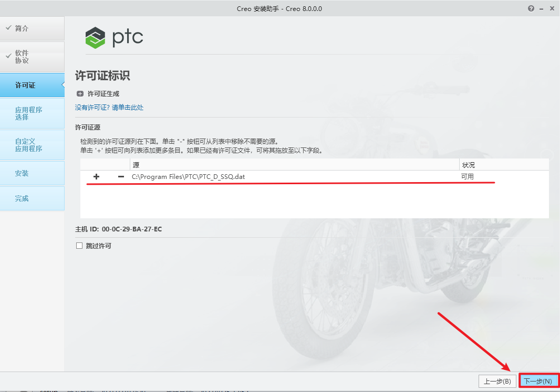Open the help icon in title bar
Screen dimensions: 560x392
[x=531, y=8]
